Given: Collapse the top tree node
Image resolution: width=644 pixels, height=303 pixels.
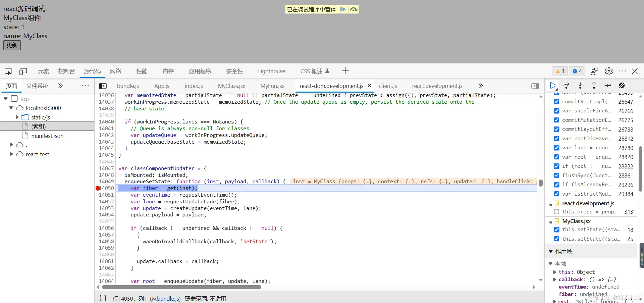Looking at the screenshot, I should (6, 99).
